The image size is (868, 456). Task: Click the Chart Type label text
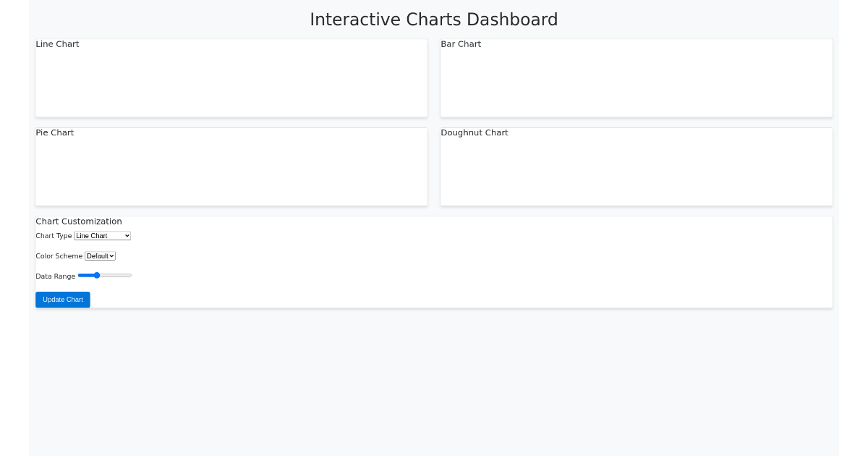pos(54,236)
